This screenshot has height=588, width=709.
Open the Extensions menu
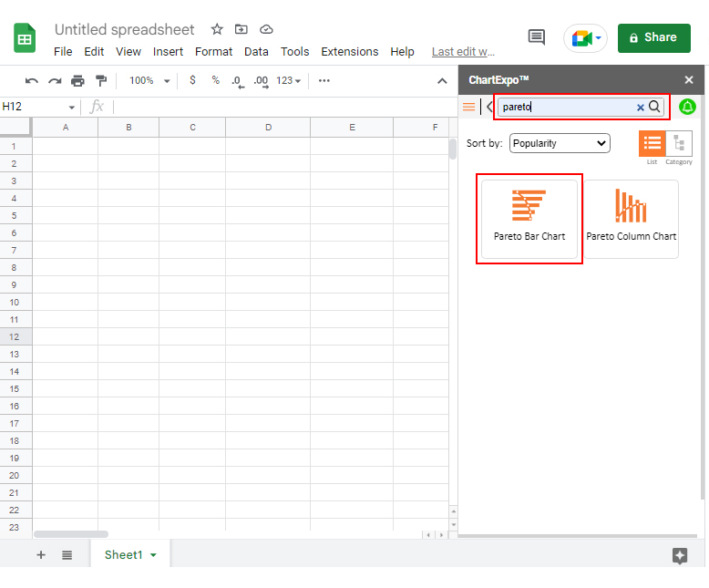(350, 52)
